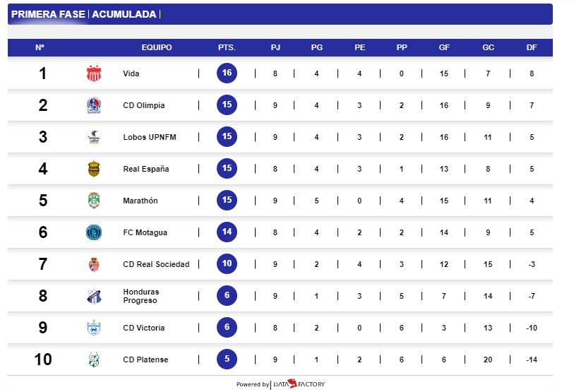Viewport: 574px width, 392px height.
Task: Click the Marathón green team crest
Action: 93,201
